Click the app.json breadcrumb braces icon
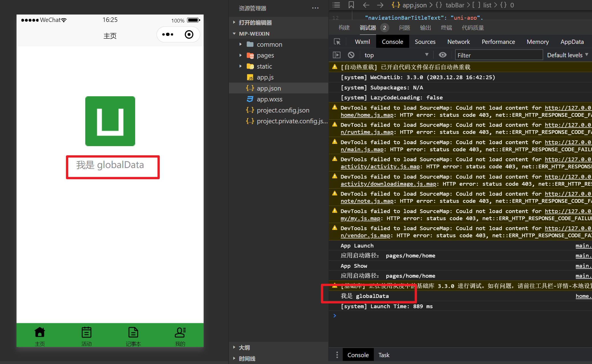592x364 pixels. pyautogui.click(x=396, y=5)
